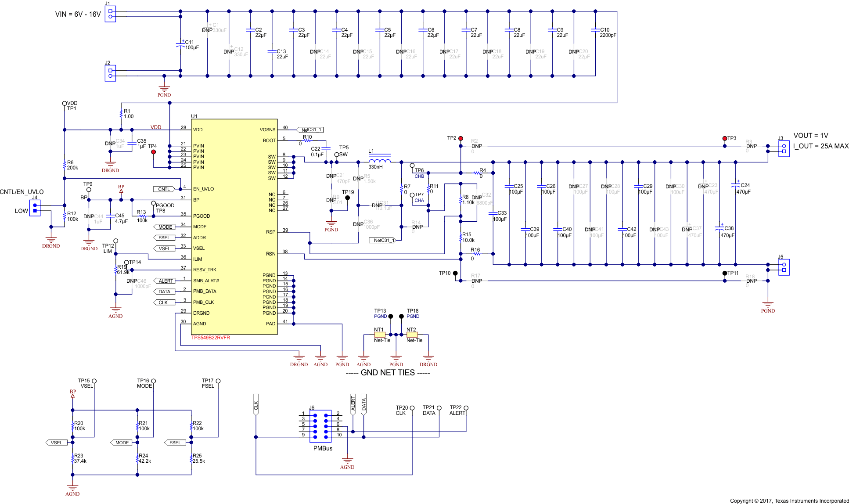Image resolution: width=849 pixels, height=504 pixels.
Task: Select inductor L1 330nH symbol
Action: tap(380, 159)
